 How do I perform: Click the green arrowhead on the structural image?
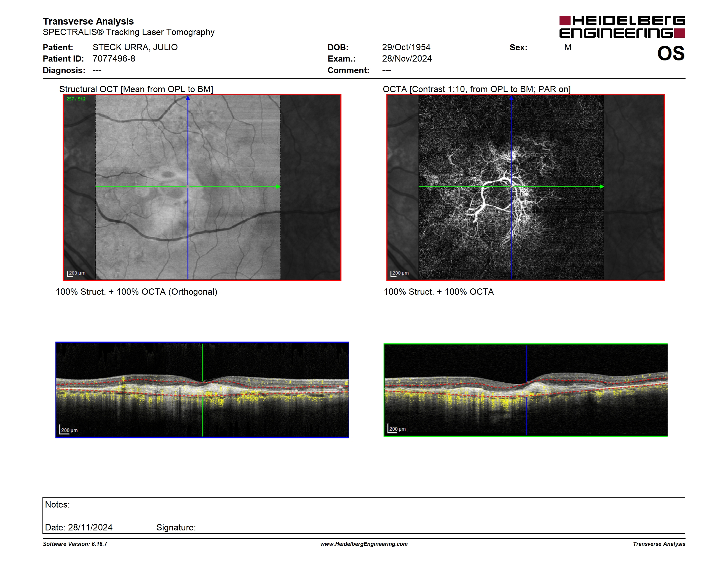click(x=278, y=187)
